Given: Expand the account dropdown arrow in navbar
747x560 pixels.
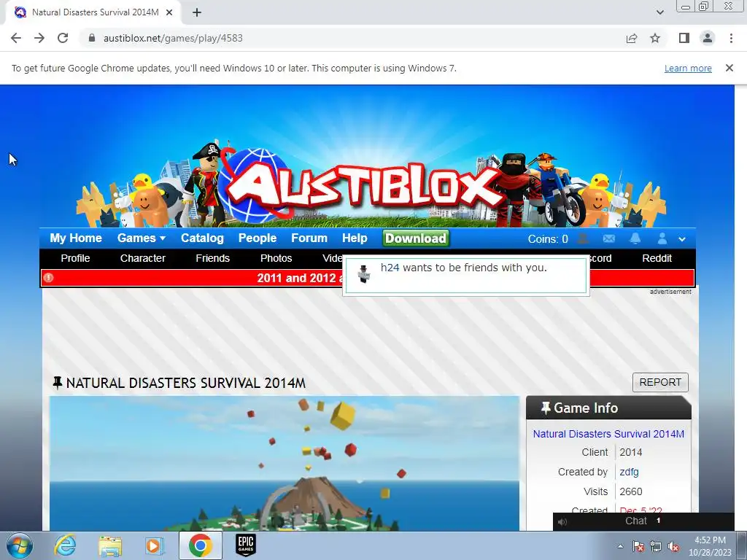Looking at the screenshot, I should click(682, 239).
